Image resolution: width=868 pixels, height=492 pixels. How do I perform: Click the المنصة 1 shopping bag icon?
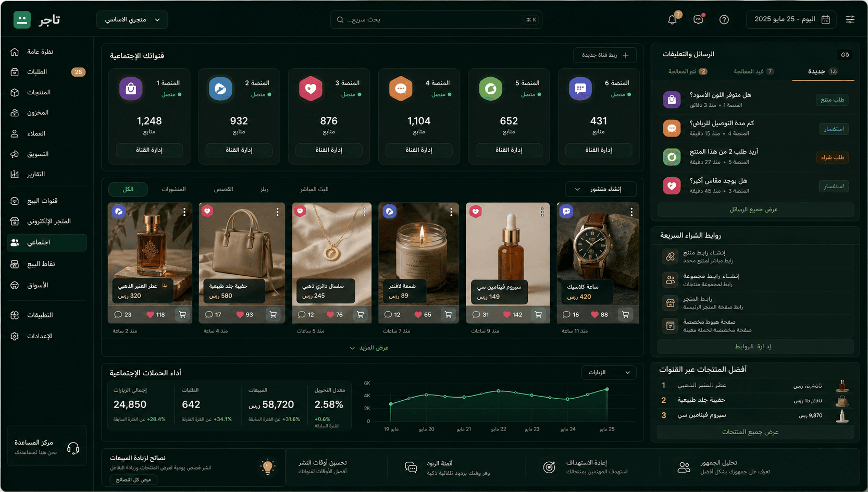(x=131, y=89)
